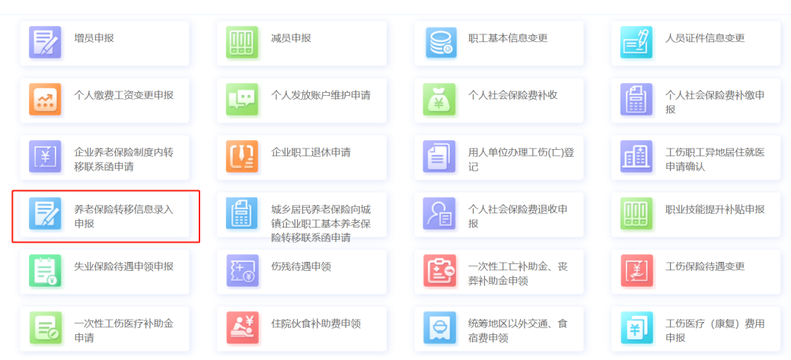Open 用人单位办理工伤(亡)登记 entry

coord(521,159)
